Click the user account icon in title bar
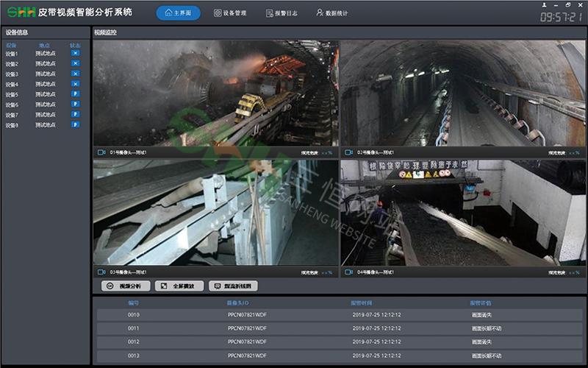This screenshot has width=588, height=368. (543, 4)
